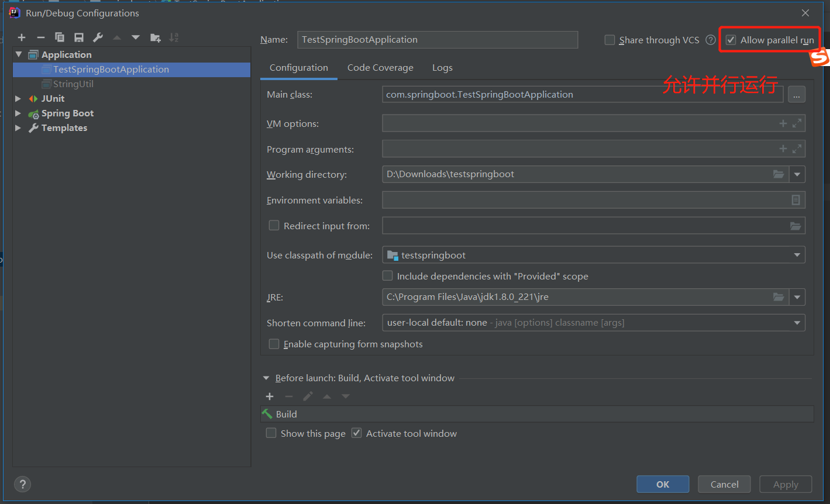Toggle Activate tool window option
Viewport: 830px width, 504px height.
[x=357, y=433]
